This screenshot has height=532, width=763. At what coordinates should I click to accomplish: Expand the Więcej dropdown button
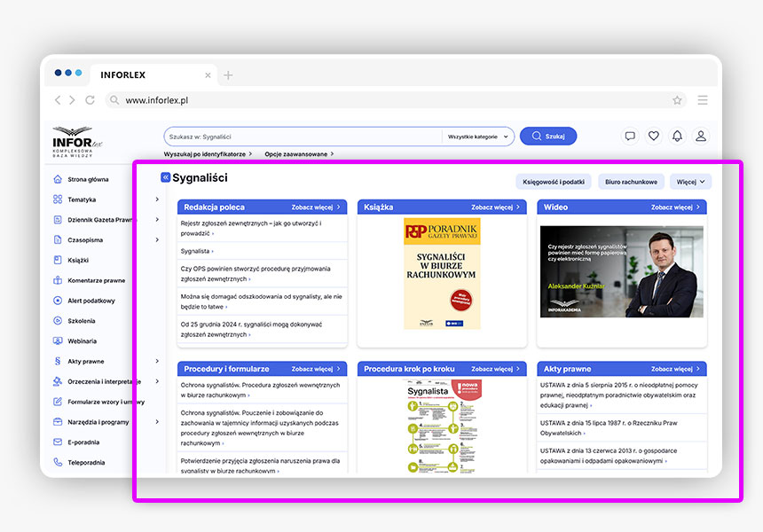690,182
